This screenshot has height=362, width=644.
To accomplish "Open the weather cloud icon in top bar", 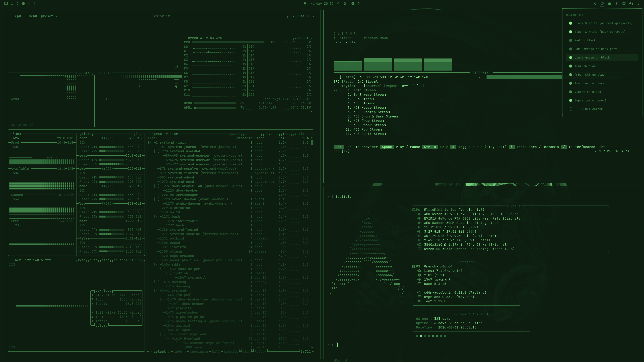I will pyautogui.click(x=339, y=4).
